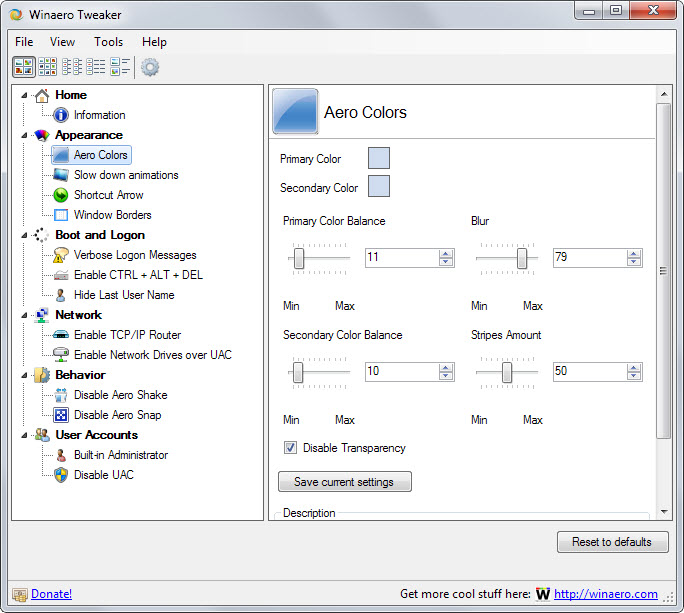This screenshot has height=613, width=684.
Task: Select Enable TCP/IP Router tree item
Action: coord(127,335)
